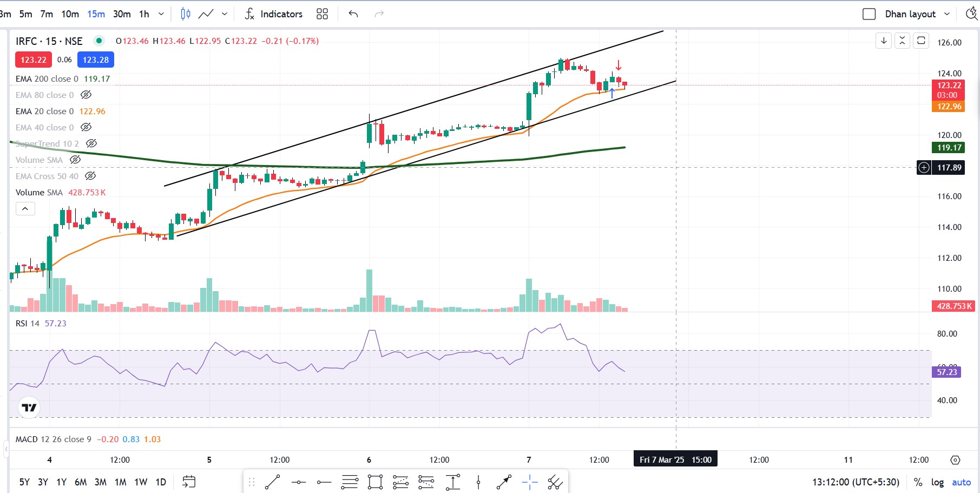980x493 pixels.
Task: Open chart settings gear at bottom right
Action: [x=955, y=460]
